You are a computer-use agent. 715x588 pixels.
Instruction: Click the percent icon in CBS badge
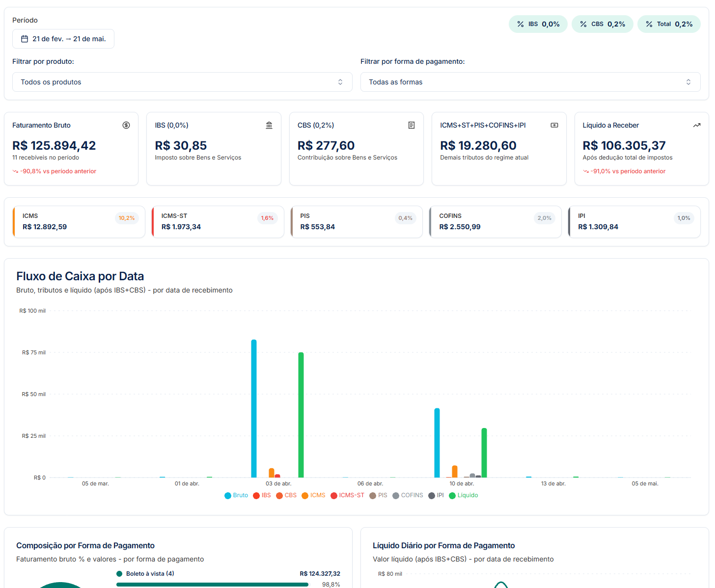[x=583, y=24]
